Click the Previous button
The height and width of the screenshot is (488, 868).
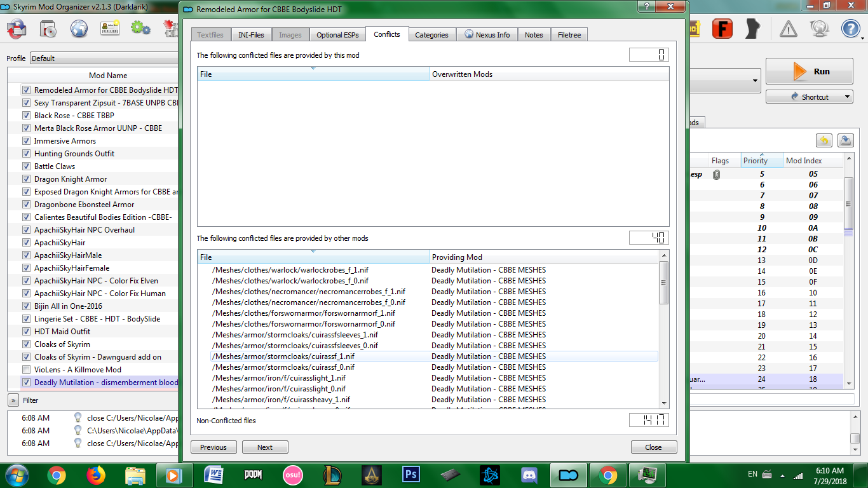click(214, 447)
